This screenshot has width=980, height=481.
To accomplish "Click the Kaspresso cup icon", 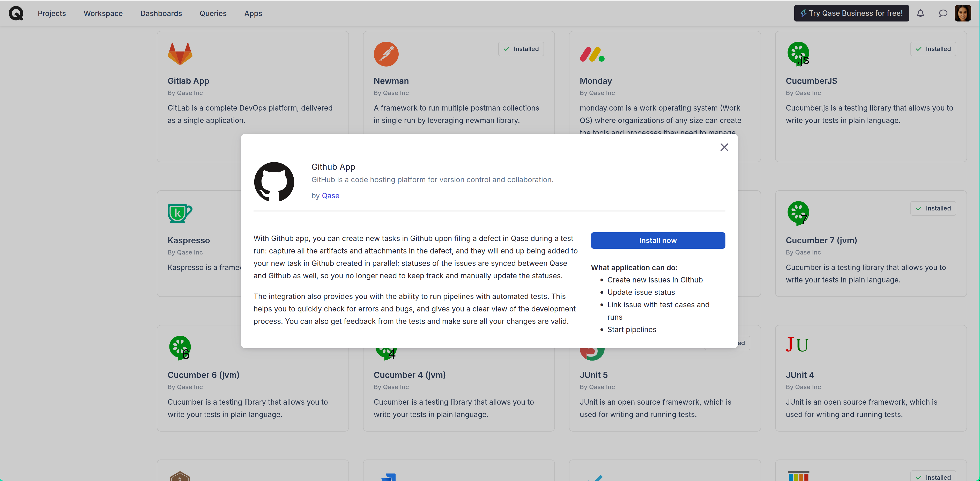I will [180, 213].
